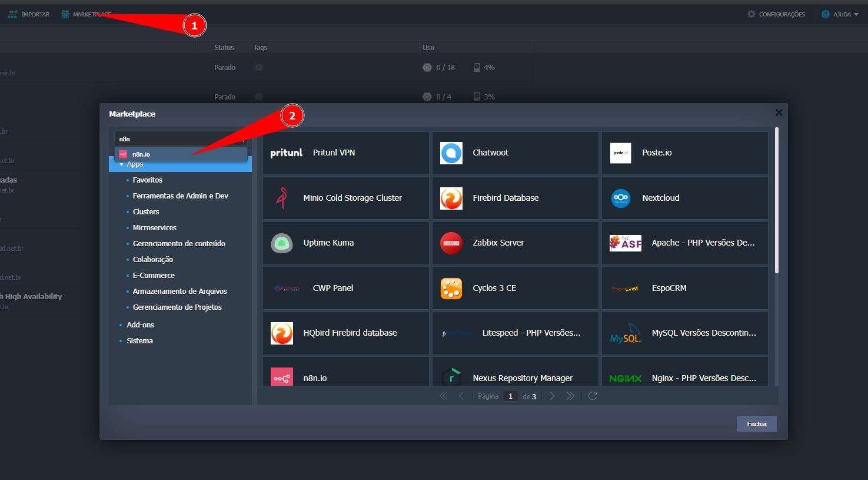Click Importar in the top toolbar
The image size is (868, 480).
point(29,14)
